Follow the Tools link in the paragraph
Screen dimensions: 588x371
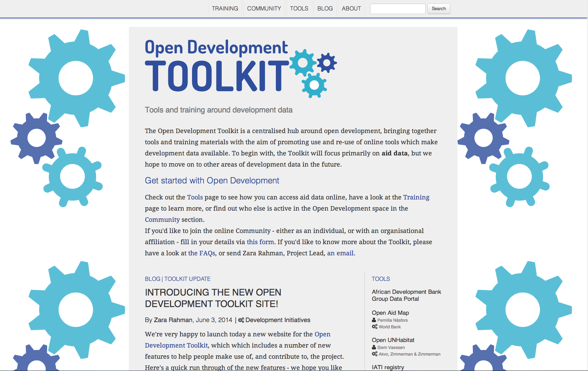(195, 197)
